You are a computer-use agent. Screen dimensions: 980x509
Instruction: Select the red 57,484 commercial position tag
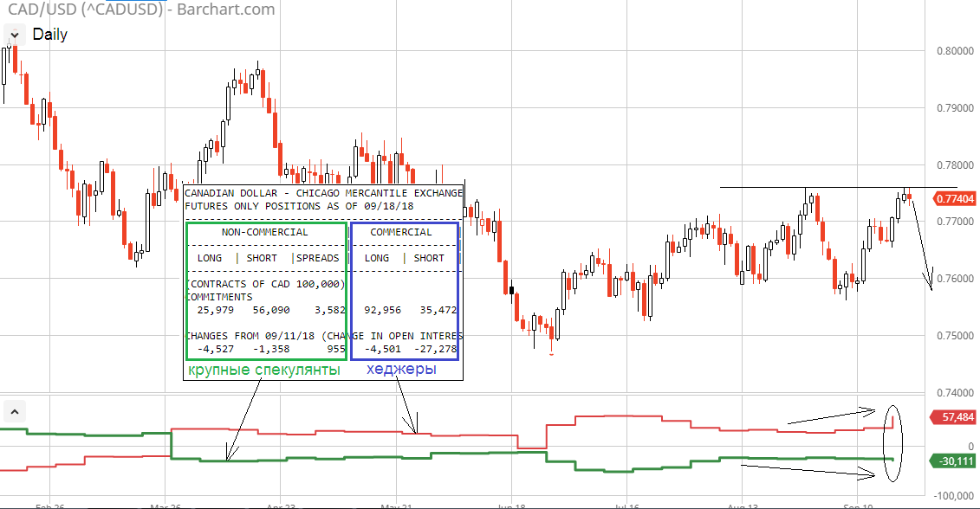(x=954, y=417)
